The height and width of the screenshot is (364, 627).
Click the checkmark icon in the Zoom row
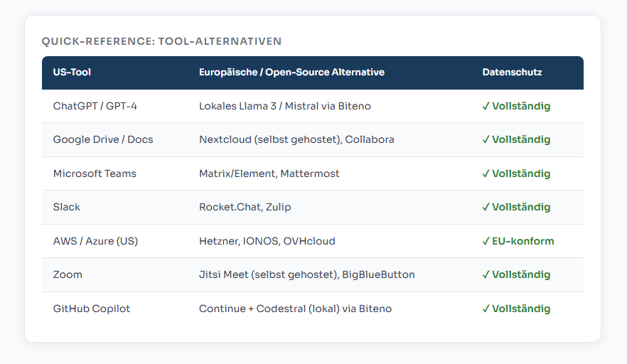point(486,275)
